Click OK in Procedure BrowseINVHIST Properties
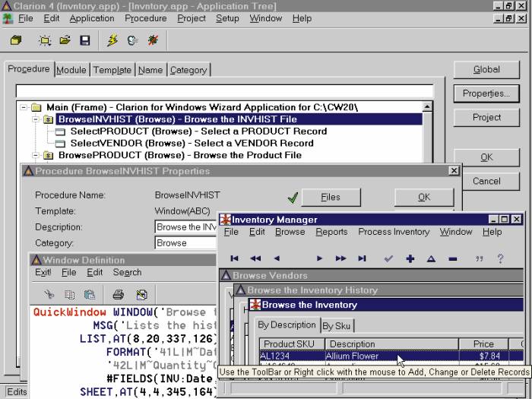Viewport: 532px width, 399px height. [x=424, y=197]
